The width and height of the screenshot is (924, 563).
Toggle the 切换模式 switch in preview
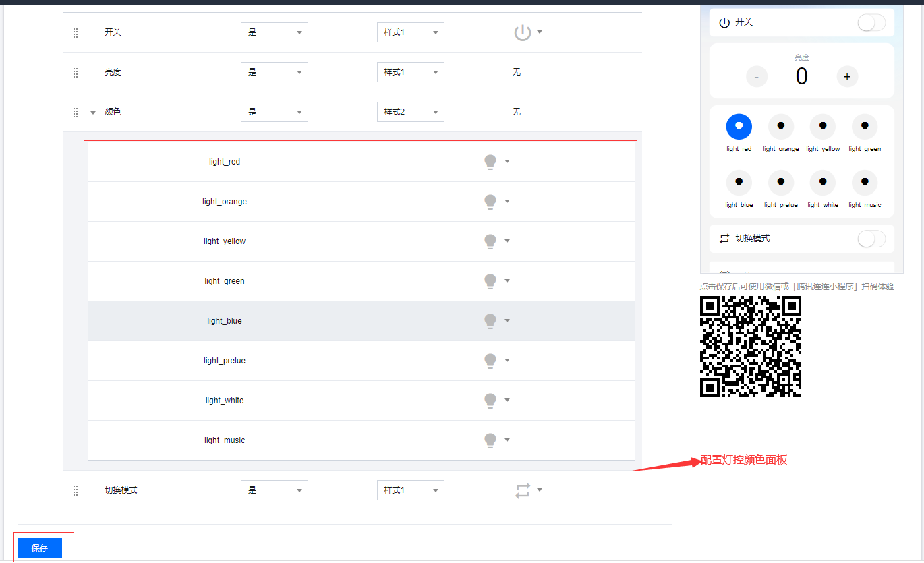pos(871,239)
